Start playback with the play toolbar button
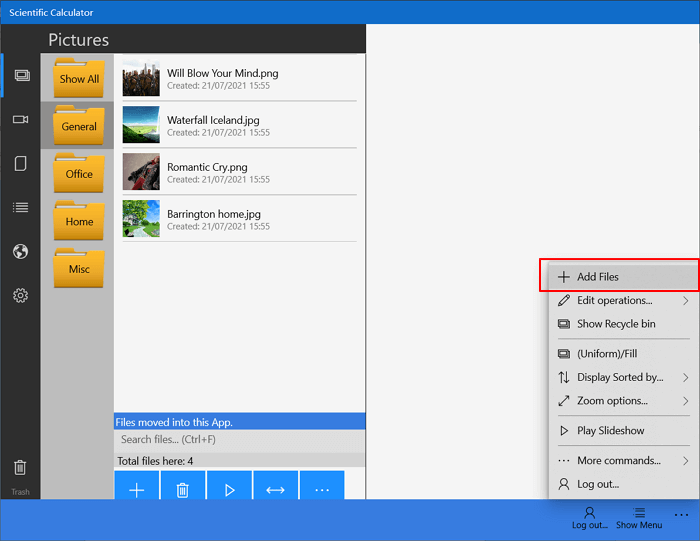Viewport: 700px width, 541px height. click(x=229, y=489)
